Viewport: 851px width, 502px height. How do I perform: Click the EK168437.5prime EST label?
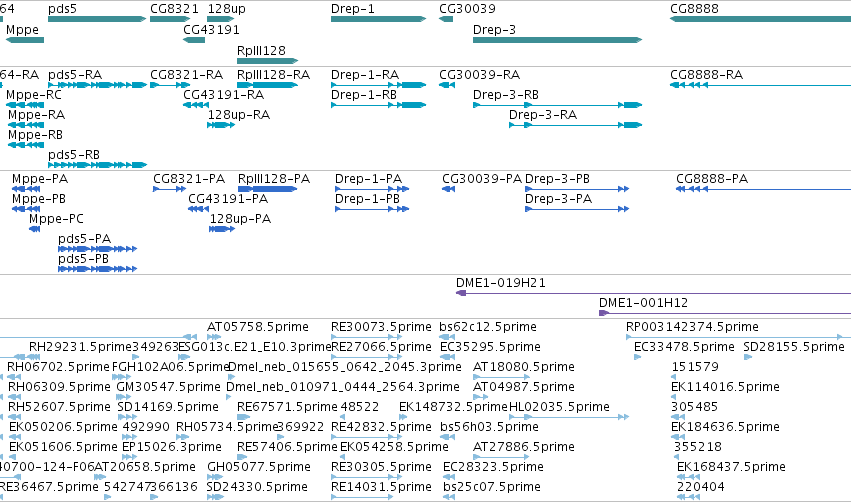pos(731,467)
